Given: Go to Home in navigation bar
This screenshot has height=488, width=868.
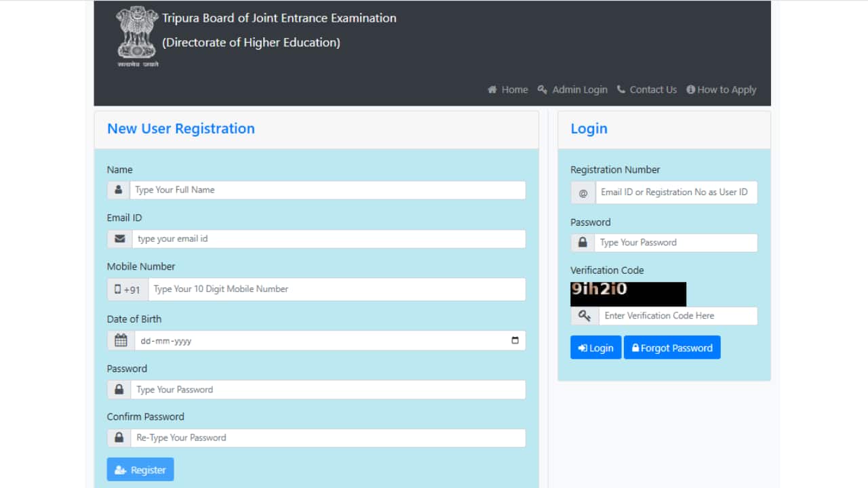Looking at the screenshot, I should click(x=508, y=89).
